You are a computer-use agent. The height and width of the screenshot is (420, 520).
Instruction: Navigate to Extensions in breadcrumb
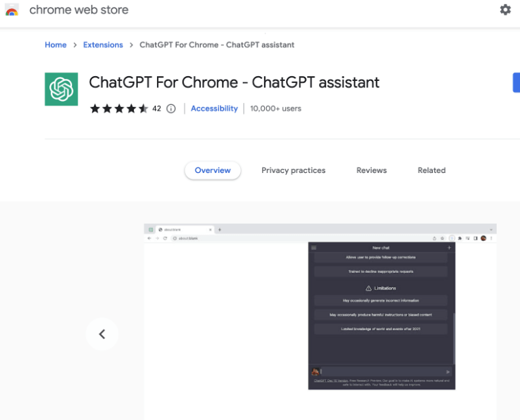point(103,45)
